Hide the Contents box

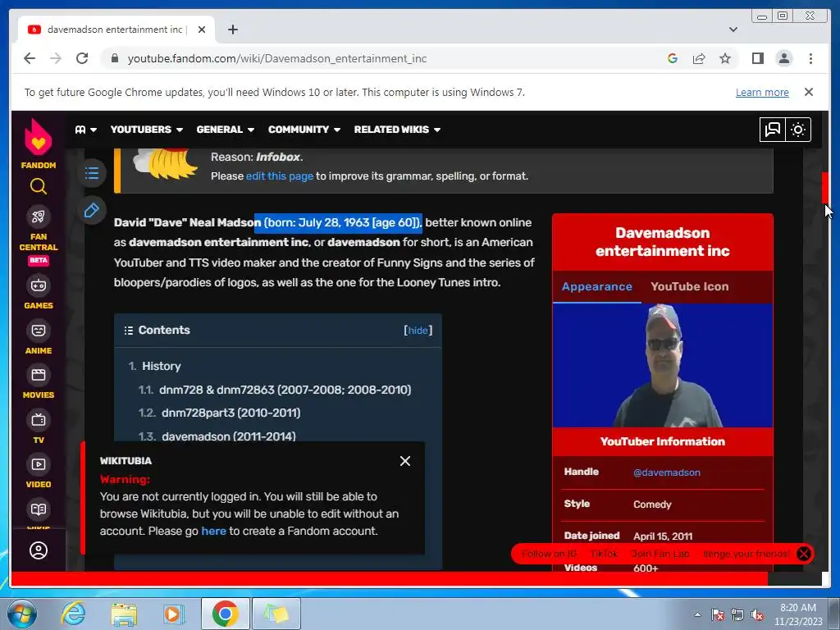pos(418,331)
